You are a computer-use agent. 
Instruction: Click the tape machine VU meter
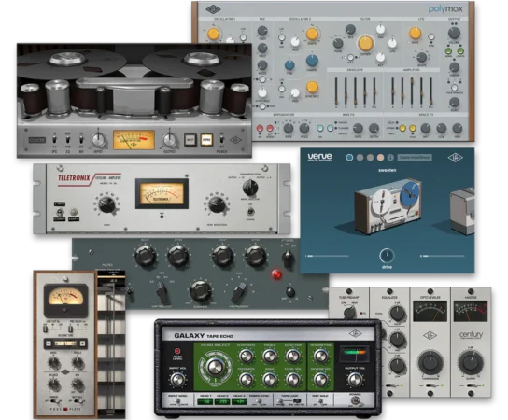(134, 140)
